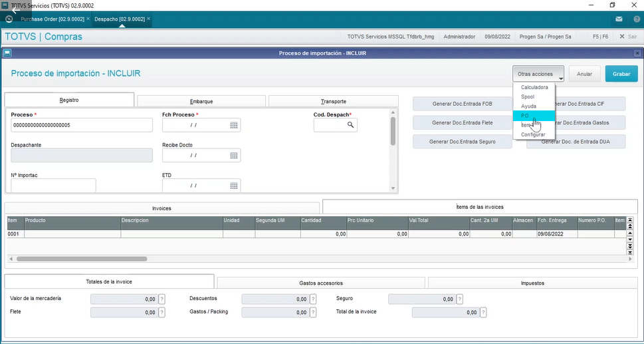Screen dimensions: 644x344
Task: Switch to the Purchase Order window tab
Action: point(52,19)
